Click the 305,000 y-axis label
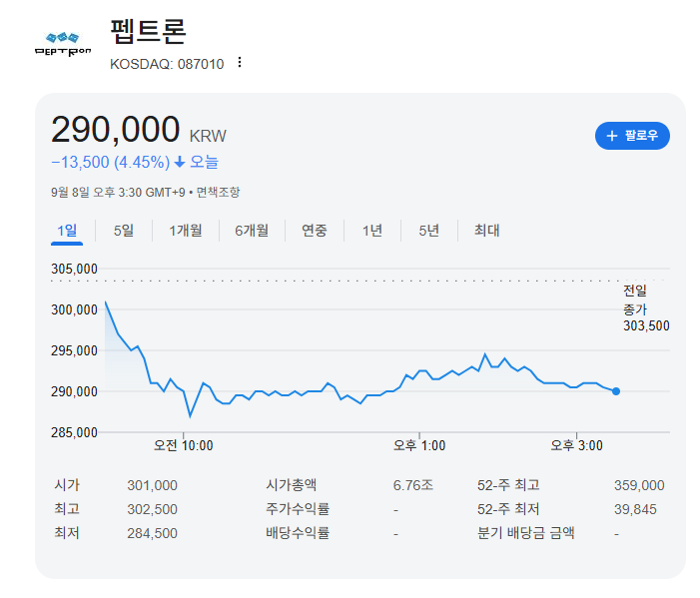The image size is (700, 598). click(74, 269)
